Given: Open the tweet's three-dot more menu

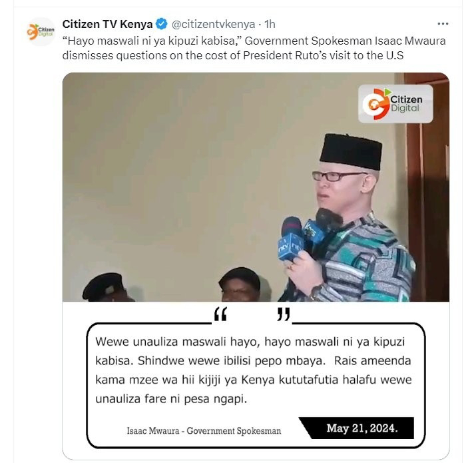Looking at the screenshot, I should click(x=443, y=24).
